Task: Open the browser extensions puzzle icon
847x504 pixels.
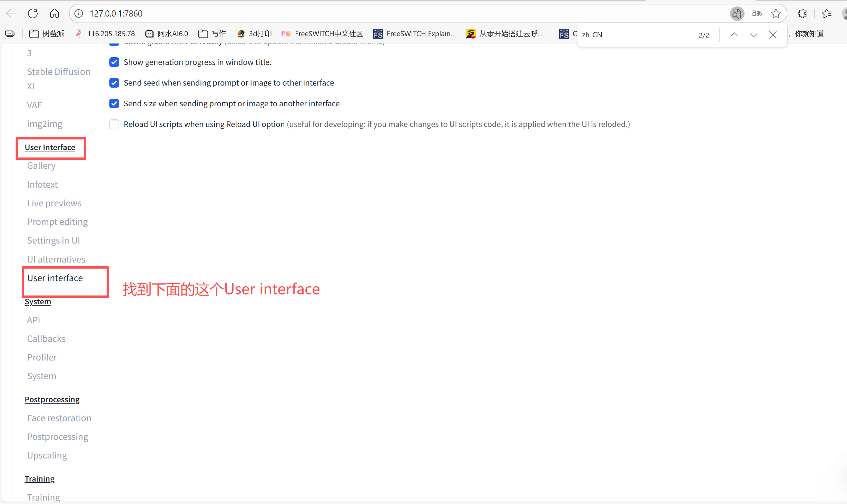Action: click(x=802, y=13)
